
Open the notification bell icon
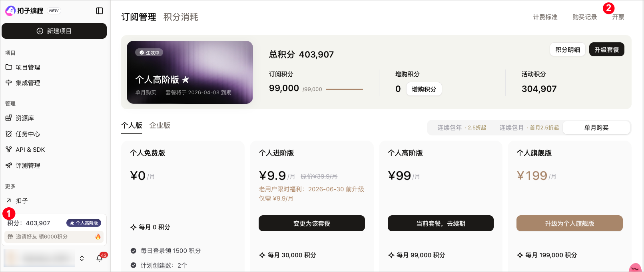tap(100, 258)
